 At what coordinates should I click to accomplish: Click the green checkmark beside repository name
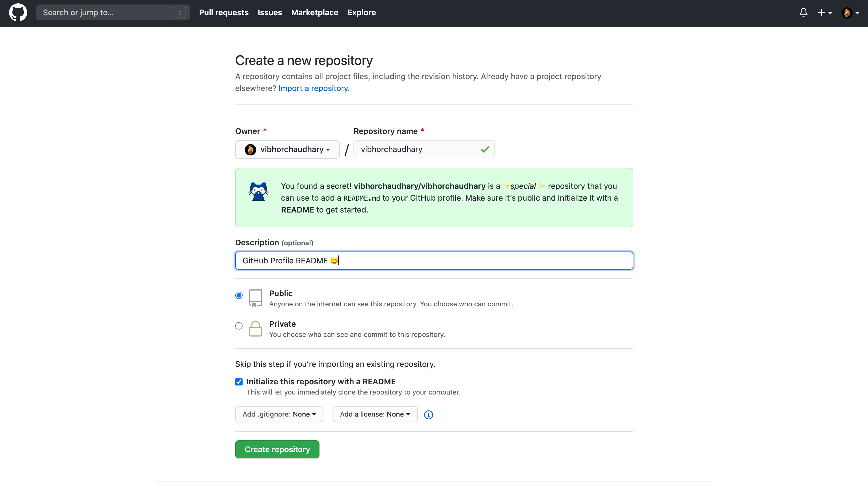[x=485, y=149]
